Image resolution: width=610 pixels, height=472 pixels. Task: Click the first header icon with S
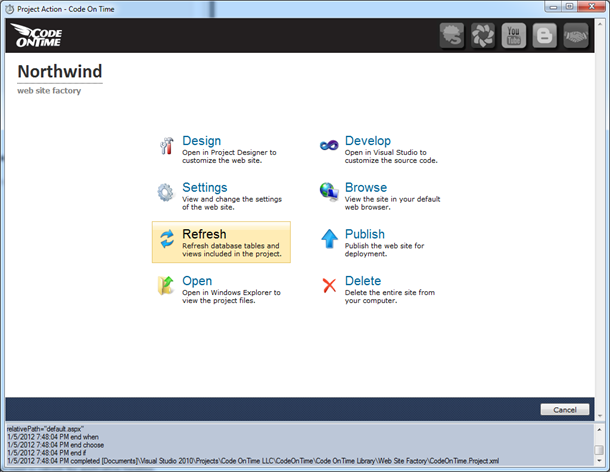452,36
